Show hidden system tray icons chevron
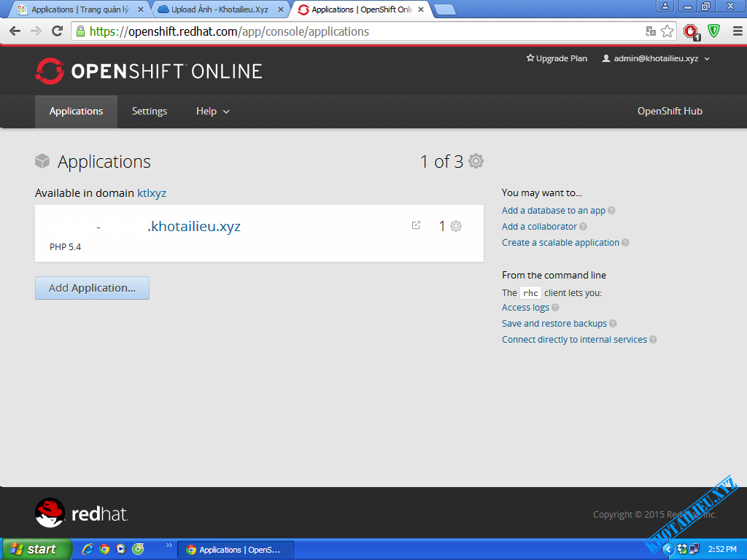This screenshot has width=747, height=560. 667,549
